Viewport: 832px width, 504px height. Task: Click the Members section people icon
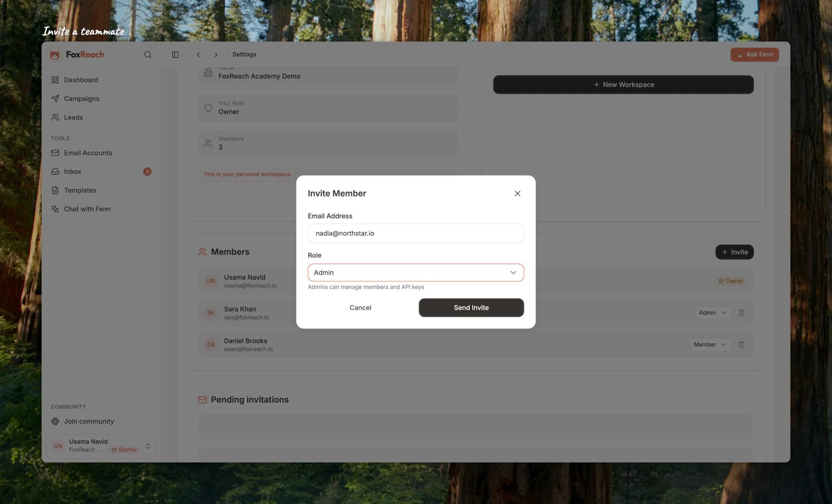pos(202,252)
